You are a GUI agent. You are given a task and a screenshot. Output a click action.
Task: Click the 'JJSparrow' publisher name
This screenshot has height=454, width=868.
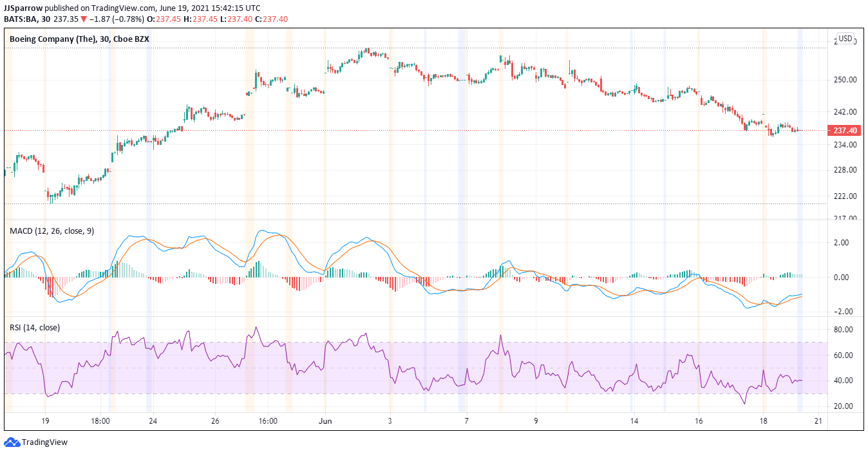(x=22, y=8)
